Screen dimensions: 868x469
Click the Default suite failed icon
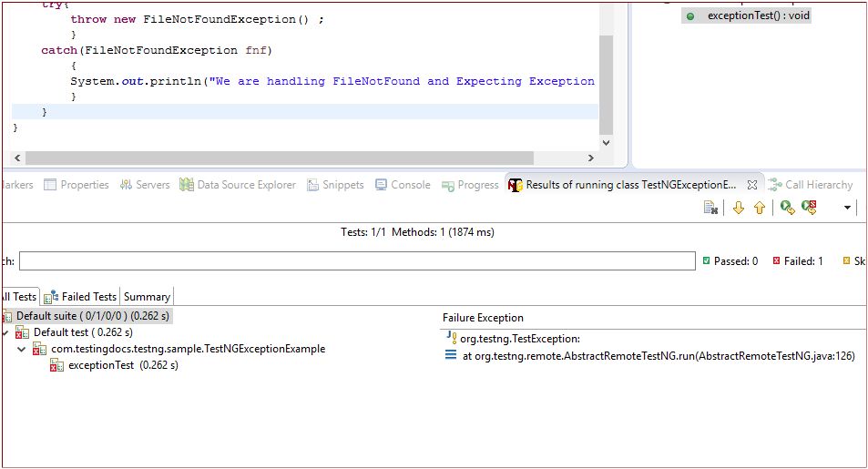pos(7,317)
